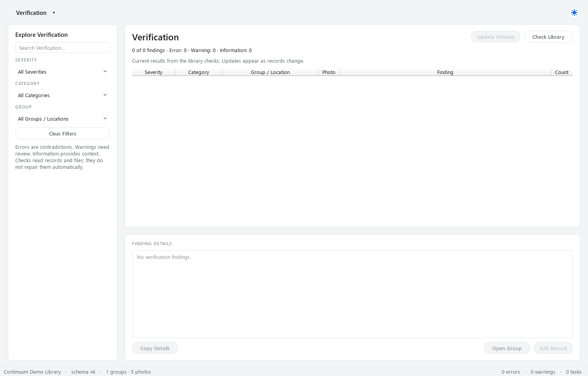Click the Finding column header
Image resolution: width=588 pixels, height=376 pixels.
445,72
